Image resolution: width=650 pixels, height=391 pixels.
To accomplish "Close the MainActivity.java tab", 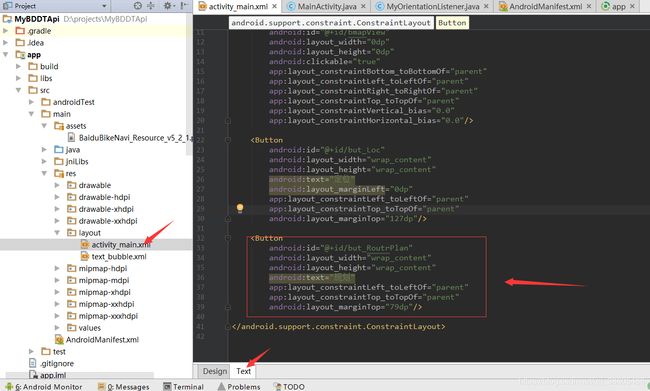I will pyautogui.click(x=363, y=7).
